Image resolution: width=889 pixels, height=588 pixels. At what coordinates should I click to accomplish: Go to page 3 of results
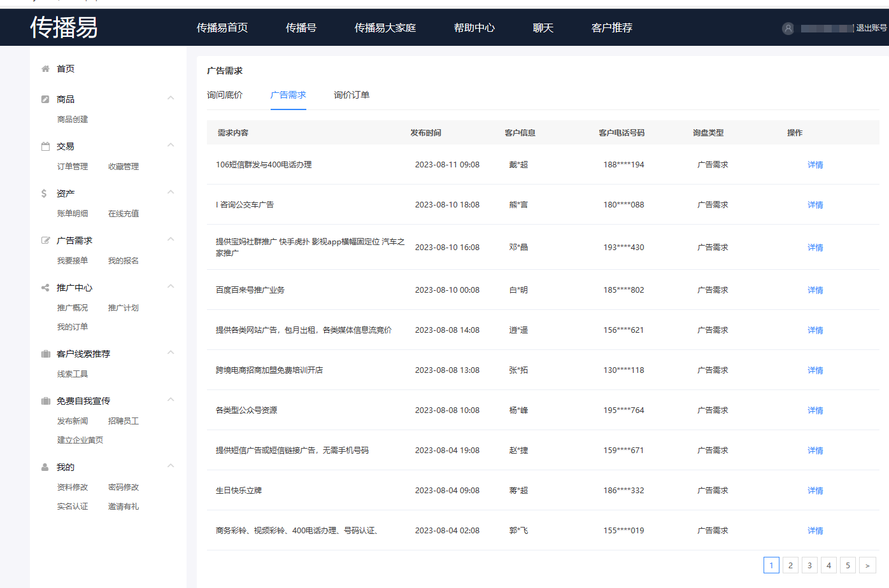point(809,564)
